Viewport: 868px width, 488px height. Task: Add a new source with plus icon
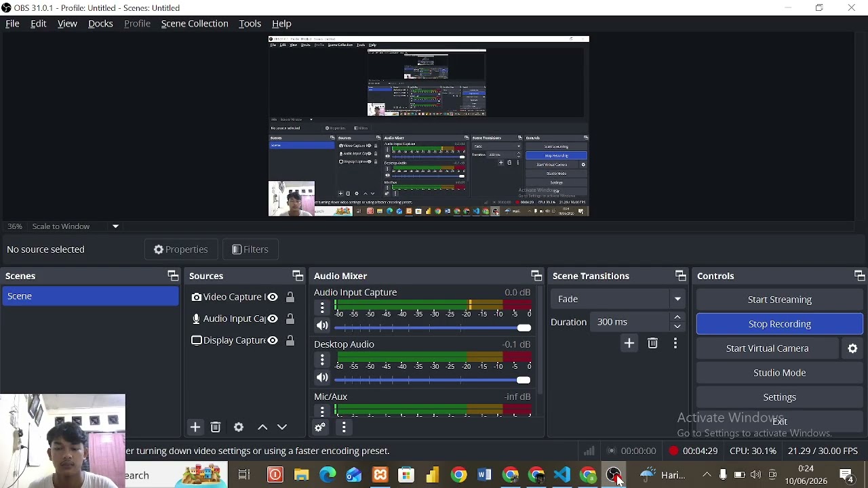[195, 428]
